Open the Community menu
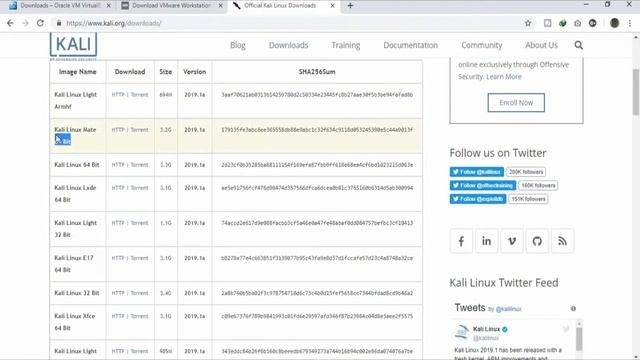640x360 pixels. click(482, 45)
